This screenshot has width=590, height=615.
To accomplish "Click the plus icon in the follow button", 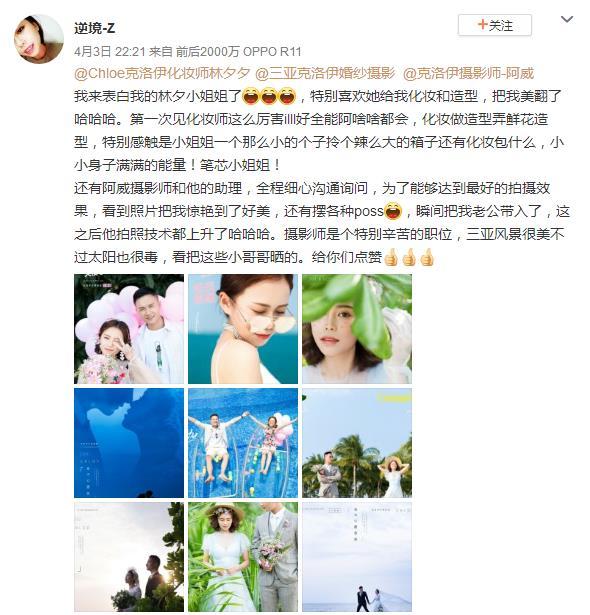I will 483,25.
